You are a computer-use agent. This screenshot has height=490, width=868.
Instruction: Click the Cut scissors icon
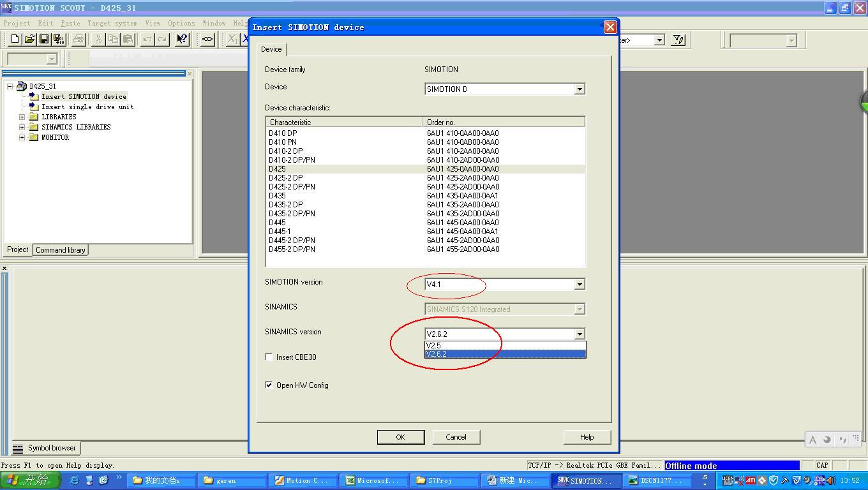(x=98, y=40)
